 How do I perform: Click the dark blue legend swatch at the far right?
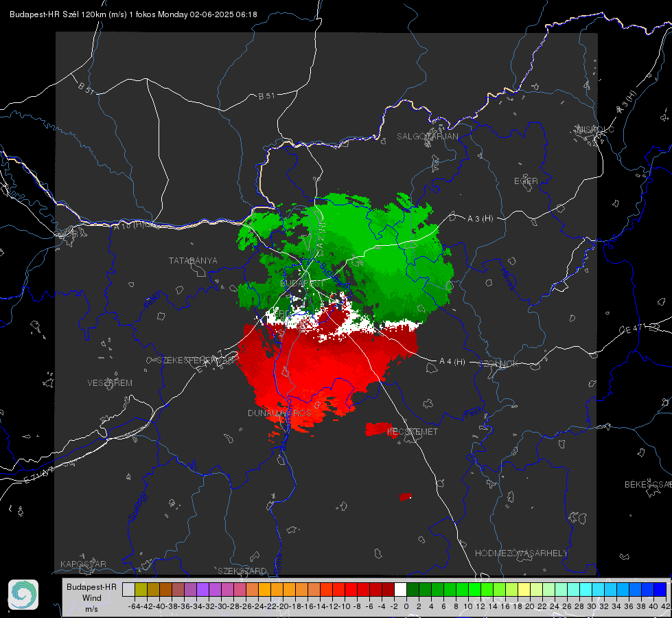pos(660,589)
